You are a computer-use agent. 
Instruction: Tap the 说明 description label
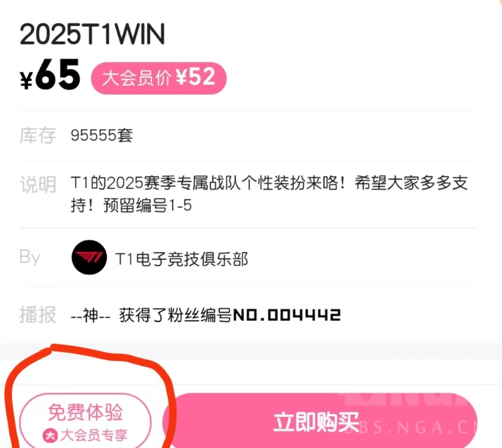point(38,184)
